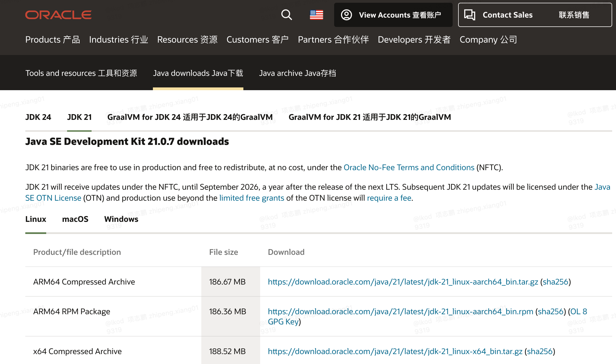
Task: Switch to the JDK 24 tab
Action: pyautogui.click(x=38, y=117)
